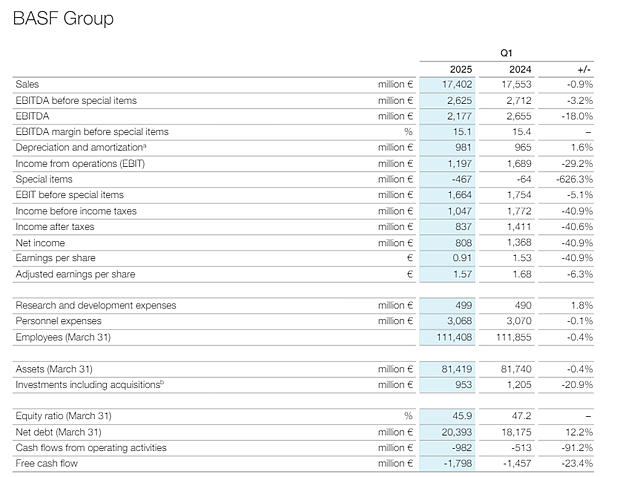The width and height of the screenshot is (640, 477).
Task: Select Depreciation and amortization label
Action: [x=81, y=147]
